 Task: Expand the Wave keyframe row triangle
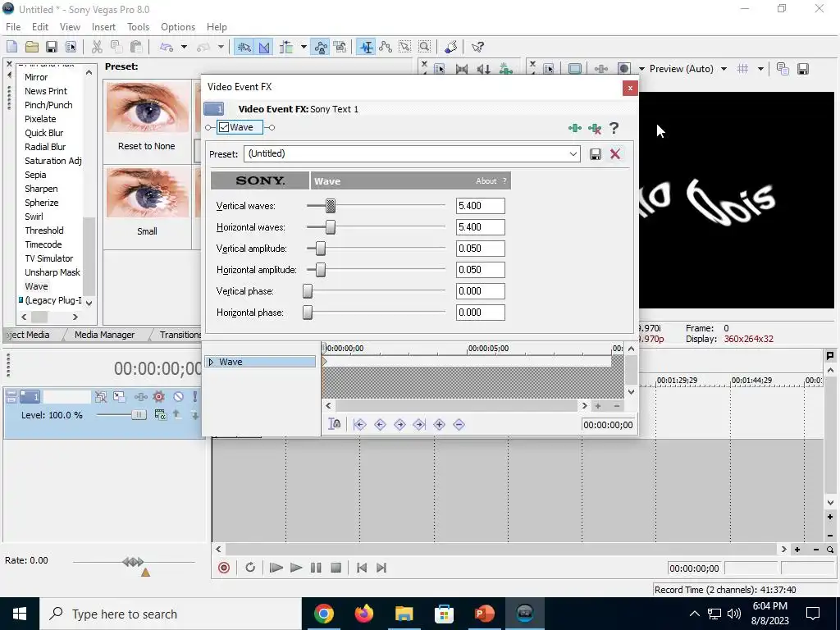211,362
